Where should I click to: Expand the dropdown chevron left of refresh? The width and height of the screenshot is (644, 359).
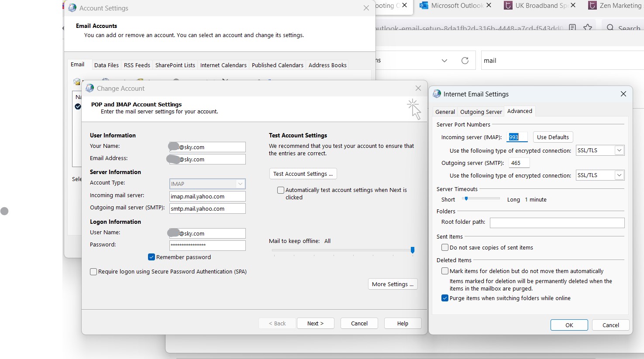(x=444, y=61)
